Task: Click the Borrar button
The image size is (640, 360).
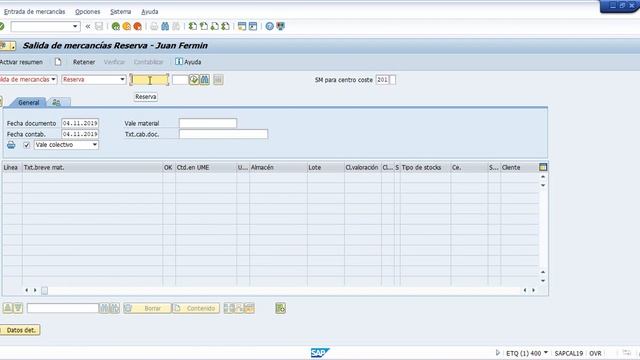Action: (x=147, y=308)
